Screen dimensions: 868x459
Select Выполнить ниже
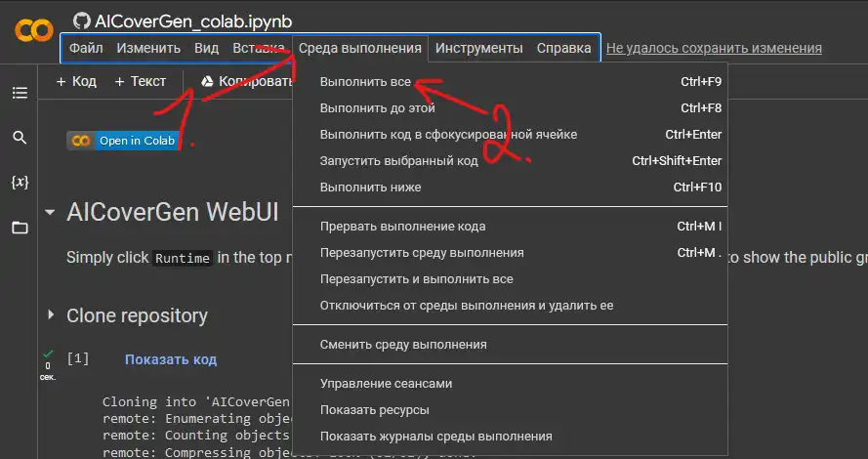(510, 188)
